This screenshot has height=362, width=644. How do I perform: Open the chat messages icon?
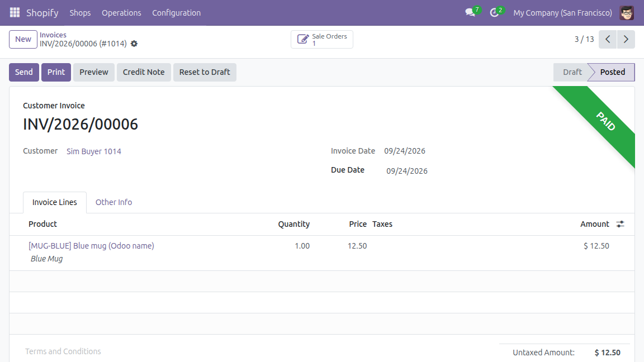pyautogui.click(x=470, y=13)
